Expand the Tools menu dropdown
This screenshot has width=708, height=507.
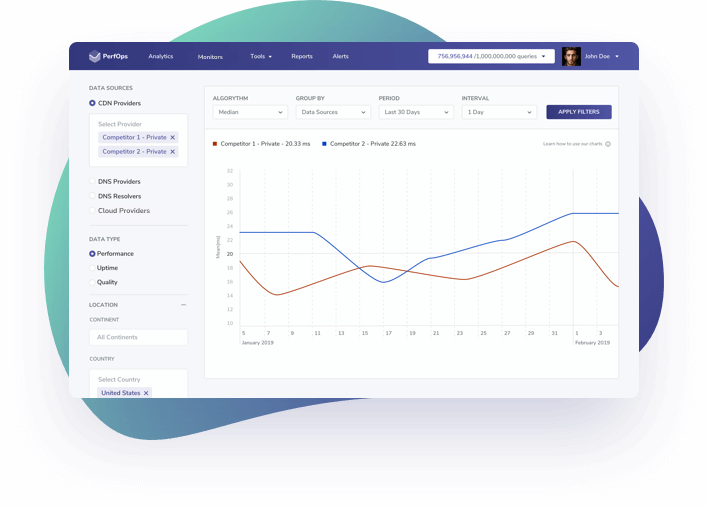tap(261, 56)
